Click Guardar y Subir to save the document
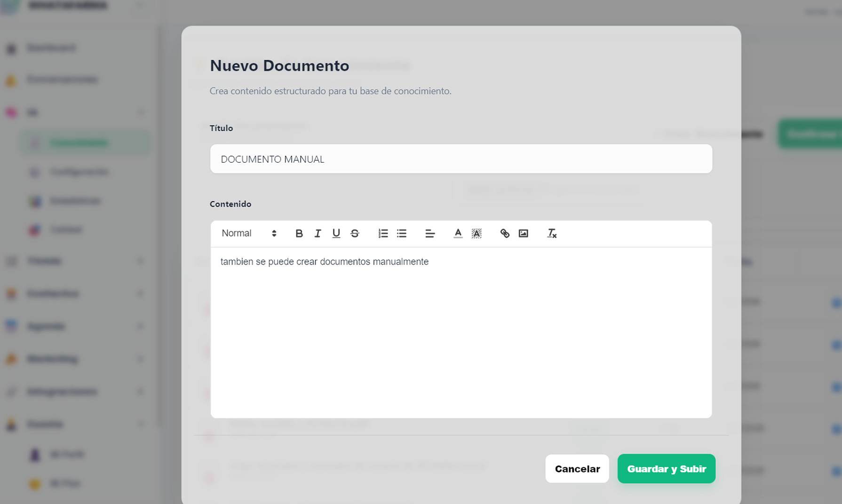The width and height of the screenshot is (842, 504). tap(667, 469)
